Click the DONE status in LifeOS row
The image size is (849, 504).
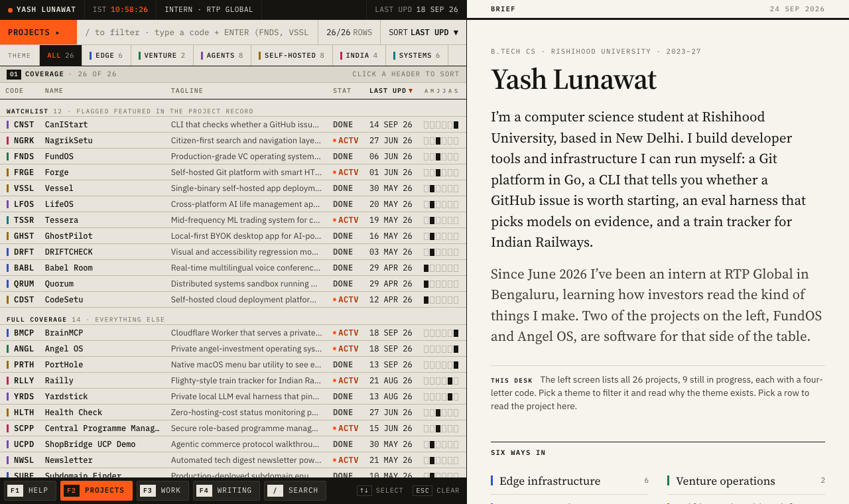coord(343,204)
